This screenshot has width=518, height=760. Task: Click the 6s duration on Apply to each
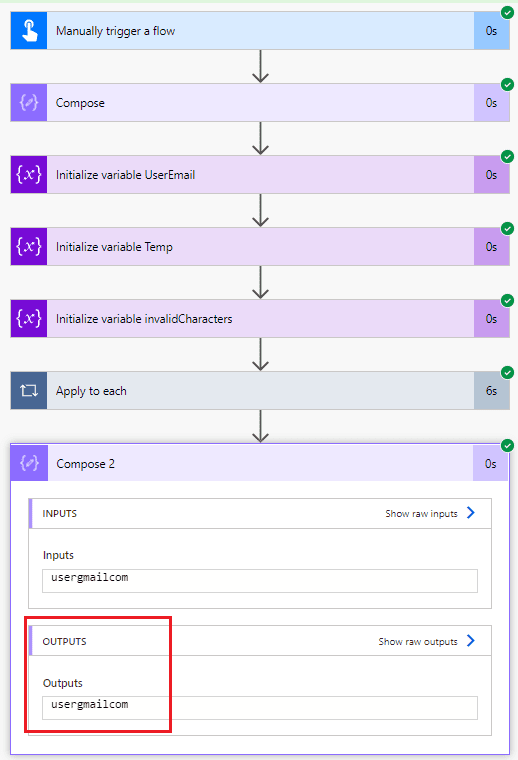point(491,391)
